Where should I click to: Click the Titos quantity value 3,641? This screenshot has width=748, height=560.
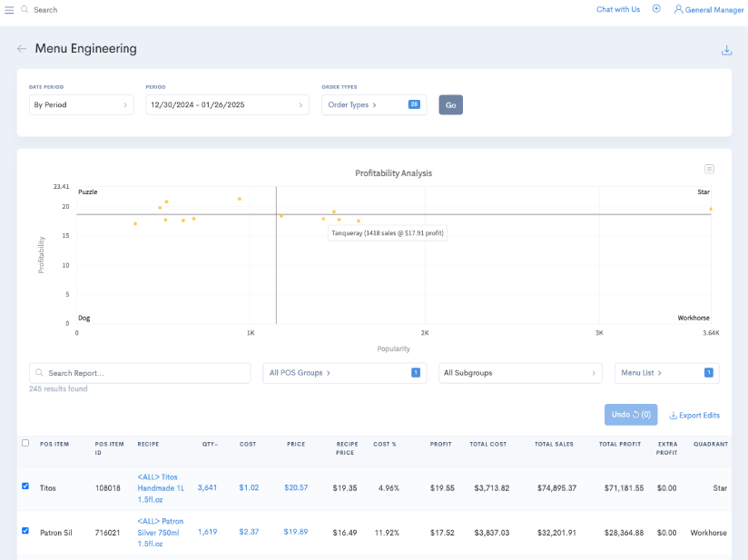(207, 487)
